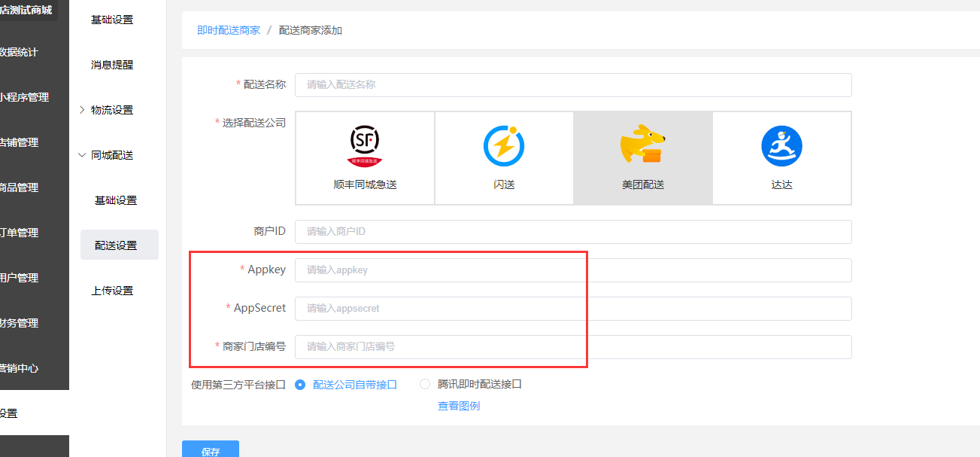980x457 pixels.
Task: Click the AppSecret input field
Action: (x=573, y=309)
